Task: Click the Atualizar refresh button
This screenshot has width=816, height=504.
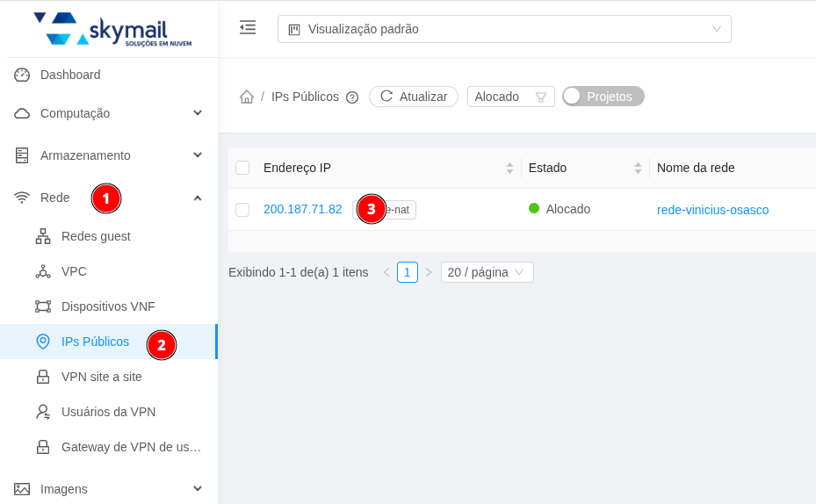Action: pyautogui.click(x=414, y=97)
